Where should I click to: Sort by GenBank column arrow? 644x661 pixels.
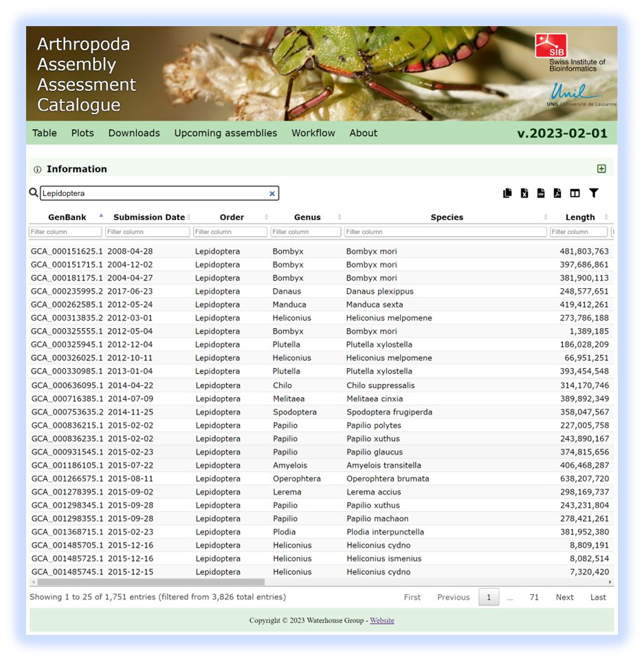tap(101, 216)
